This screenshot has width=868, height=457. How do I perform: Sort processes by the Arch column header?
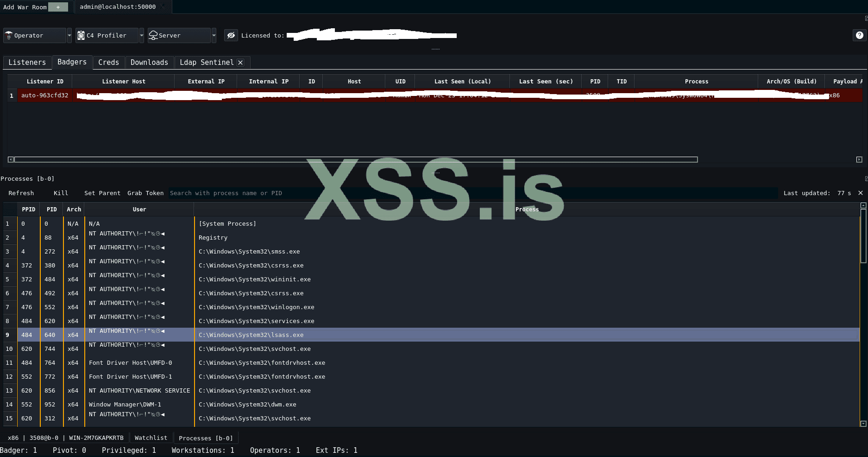pos(74,209)
